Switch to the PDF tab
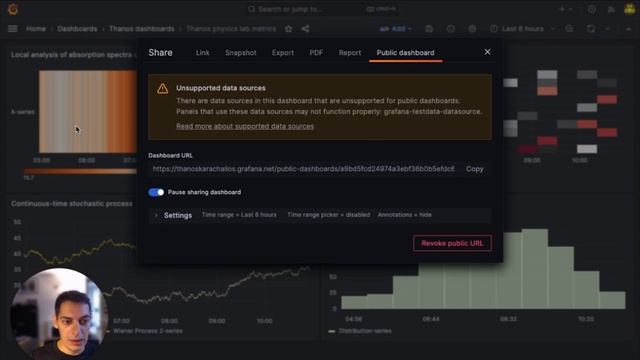This screenshot has width=640, height=360. pyautogui.click(x=316, y=53)
